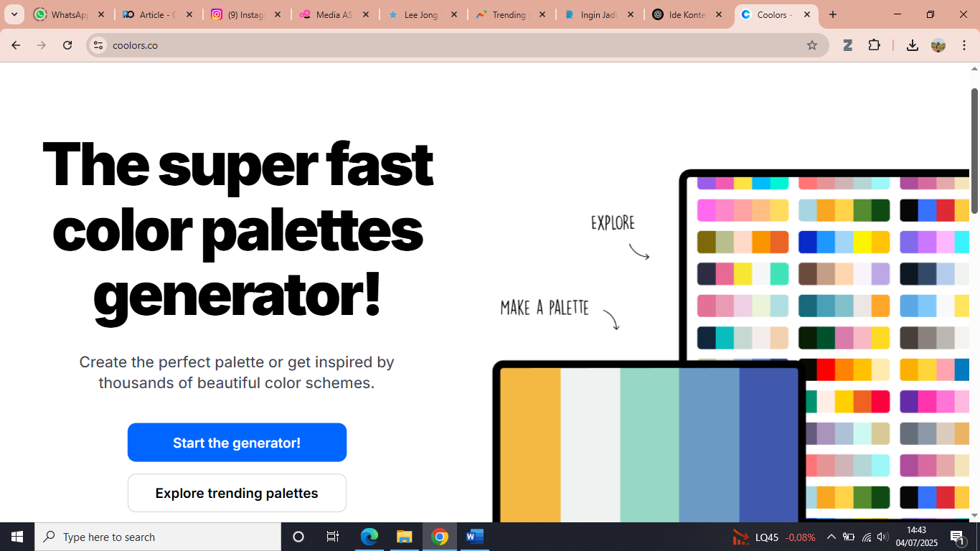Image resolution: width=980 pixels, height=551 pixels.
Task: Close the Trending tab
Action: pyautogui.click(x=542, y=14)
